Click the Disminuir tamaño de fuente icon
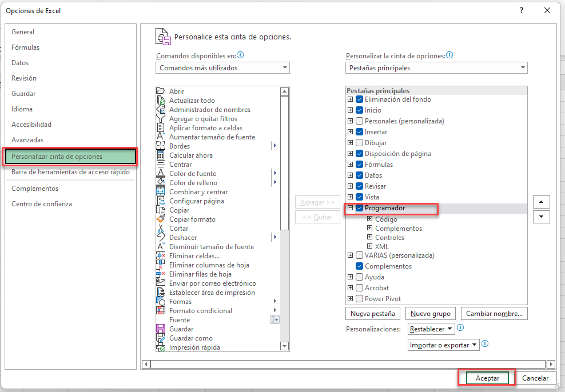 [x=160, y=247]
